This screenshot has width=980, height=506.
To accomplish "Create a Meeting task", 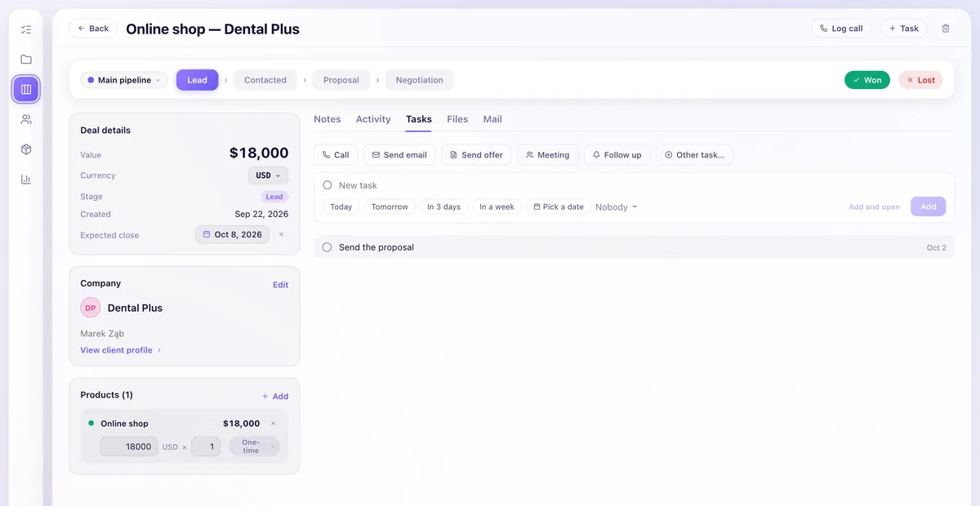I will (x=548, y=155).
